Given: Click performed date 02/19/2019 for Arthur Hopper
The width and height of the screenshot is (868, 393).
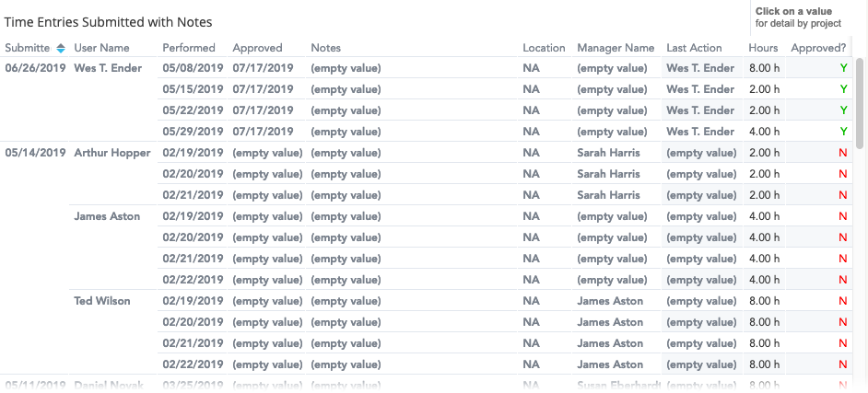Looking at the screenshot, I should click(194, 153).
